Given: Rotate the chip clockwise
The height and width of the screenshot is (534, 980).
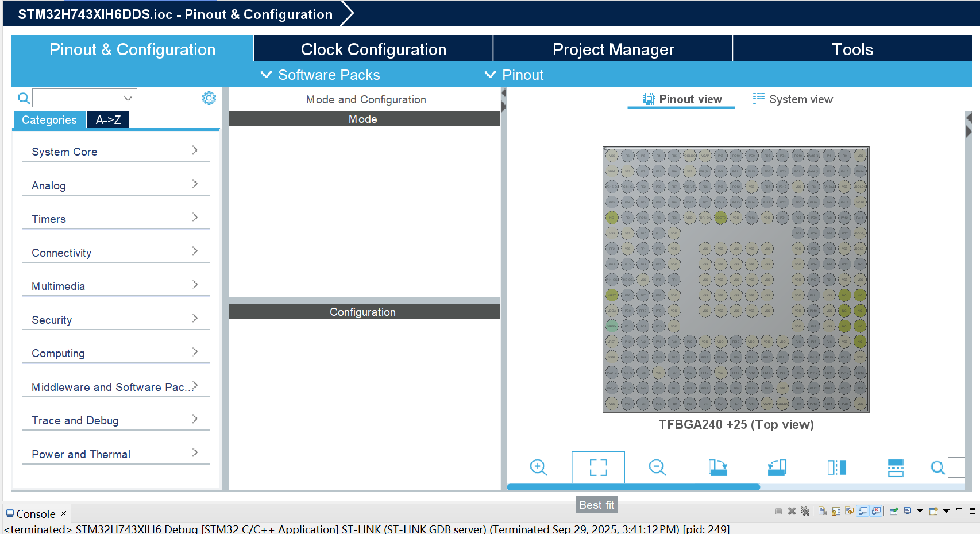Looking at the screenshot, I should coord(717,467).
